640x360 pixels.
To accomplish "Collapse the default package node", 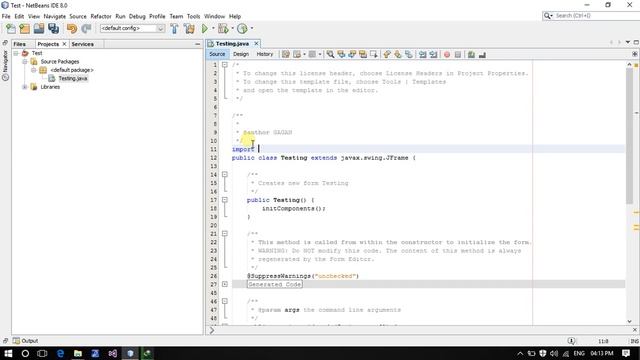I will click(33, 70).
